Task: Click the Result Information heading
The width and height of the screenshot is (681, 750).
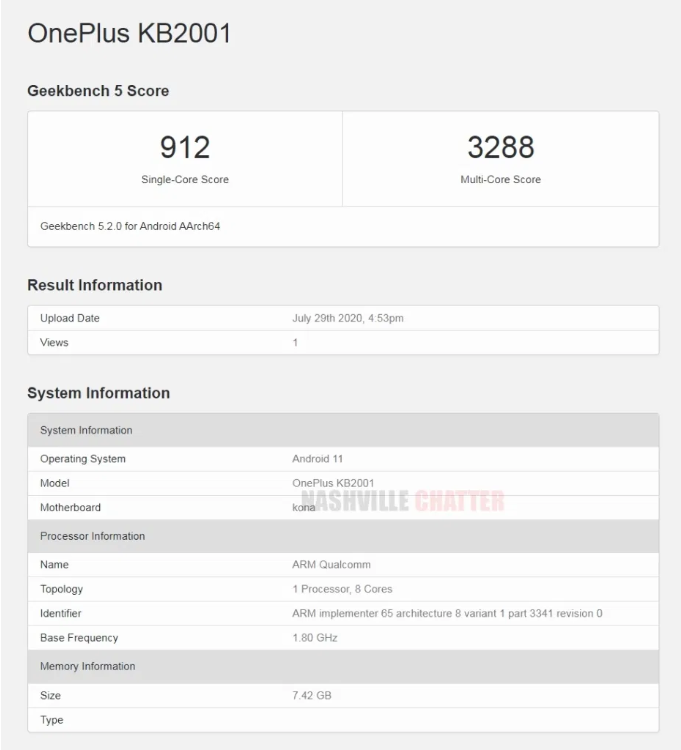Action: pyautogui.click(x=95, y=285)
